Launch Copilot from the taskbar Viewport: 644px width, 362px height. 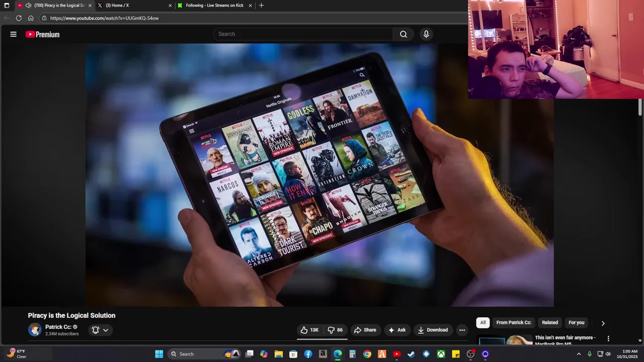click(x=264, y=354)
